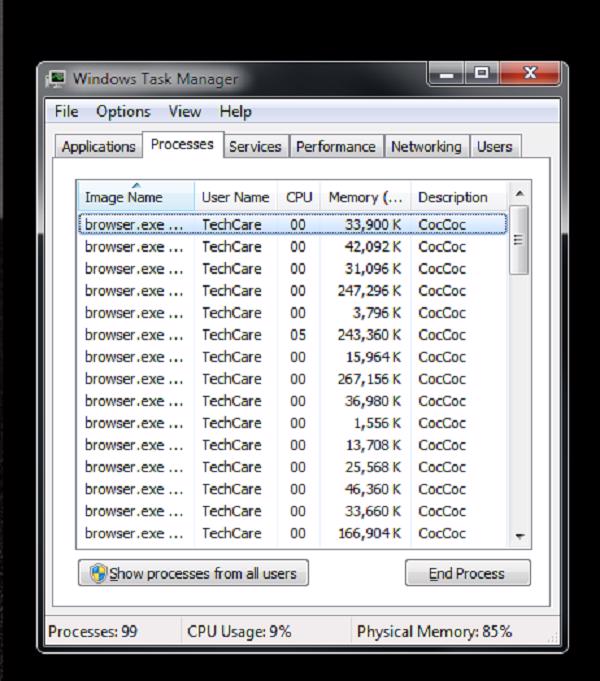Select the process row with 166,904 K memory

click(292, 533)
